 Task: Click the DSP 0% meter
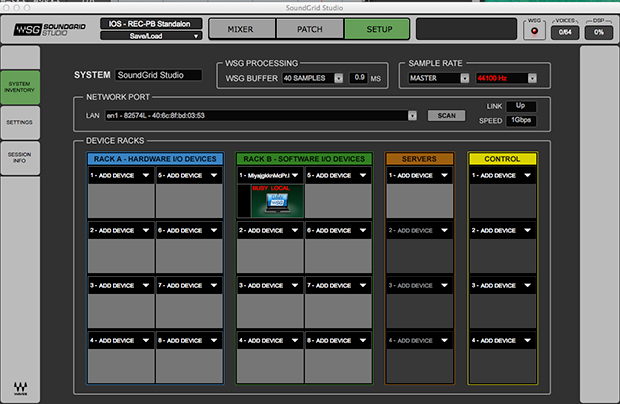click(x=599, y=32)
